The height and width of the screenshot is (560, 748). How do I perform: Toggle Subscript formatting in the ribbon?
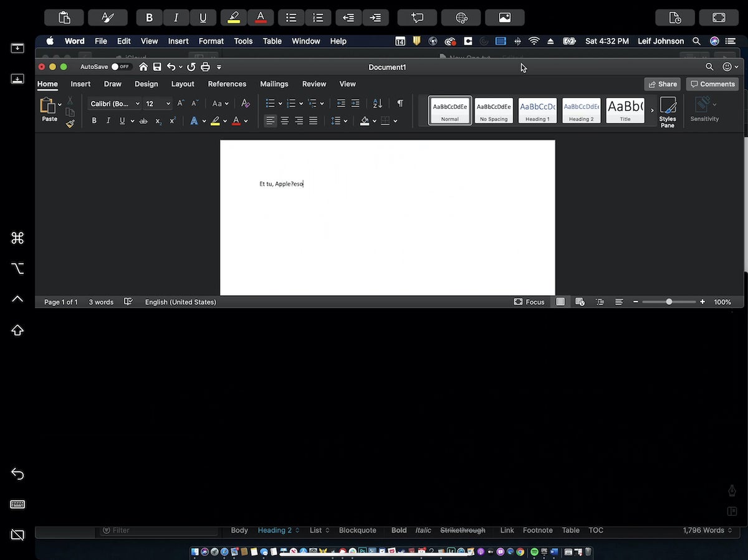[x=158, y=121]
